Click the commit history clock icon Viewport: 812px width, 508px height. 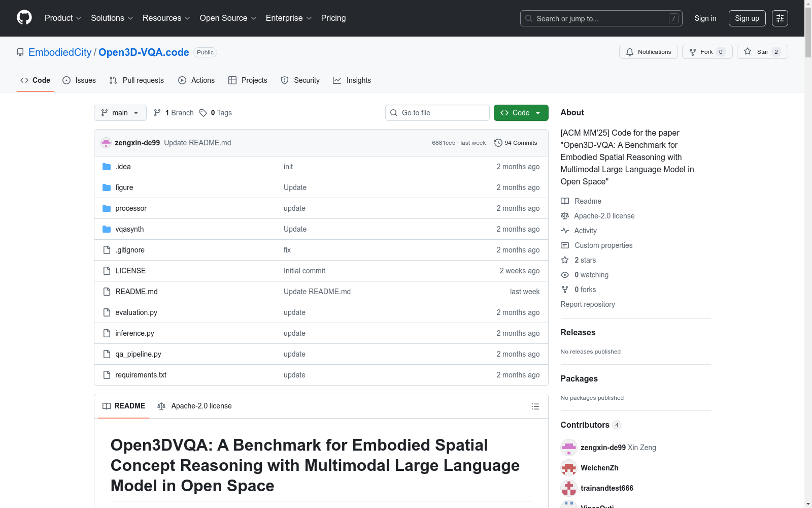pos(498,143)
